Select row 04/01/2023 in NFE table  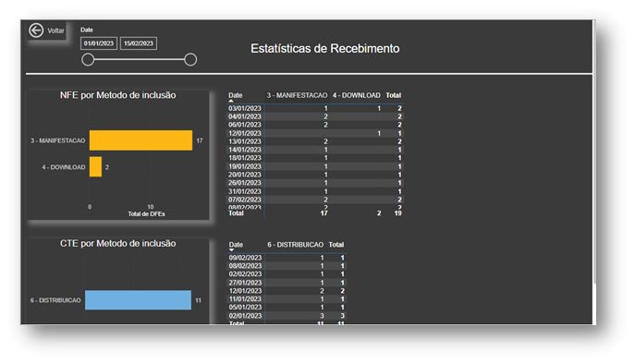[x=314, y=116]
